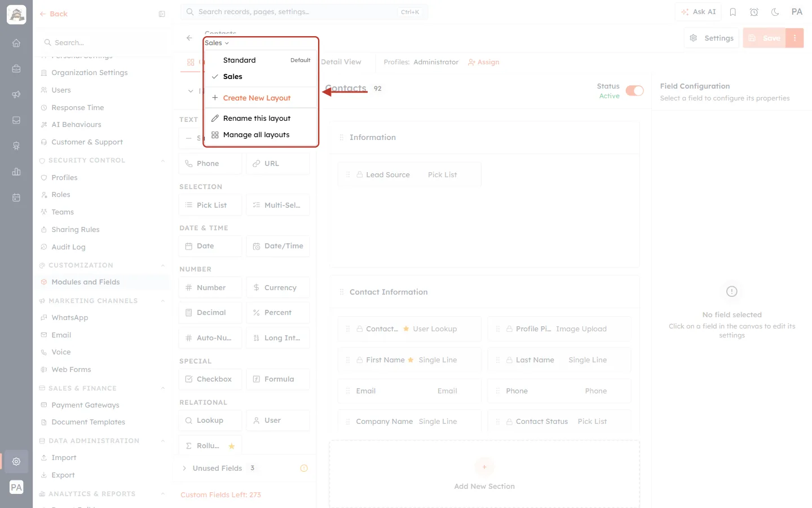Select the First Name field on canvas
The height and width of the screenshot is (508, 812).
(x=409, y=360)
